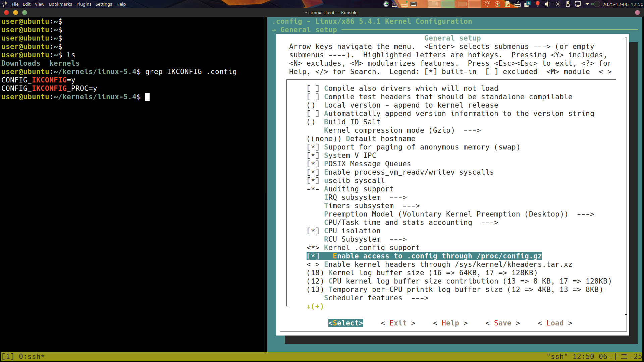Click the red lightbulb tray icon
Image resolution: width=644 pixels, height=362 pixels.
click(x=537, y=4)
